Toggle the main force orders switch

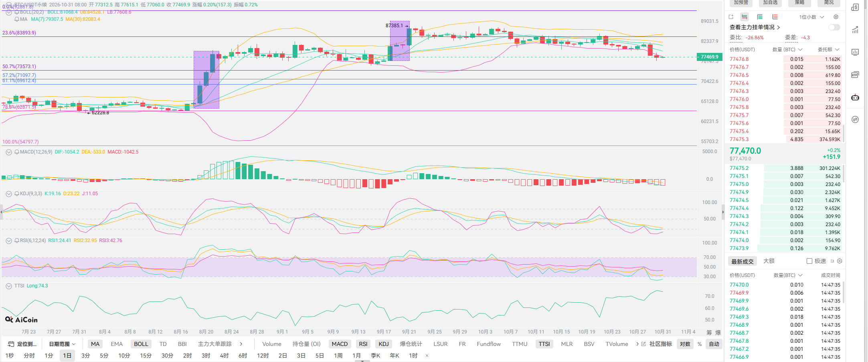[x=834, y=27]
